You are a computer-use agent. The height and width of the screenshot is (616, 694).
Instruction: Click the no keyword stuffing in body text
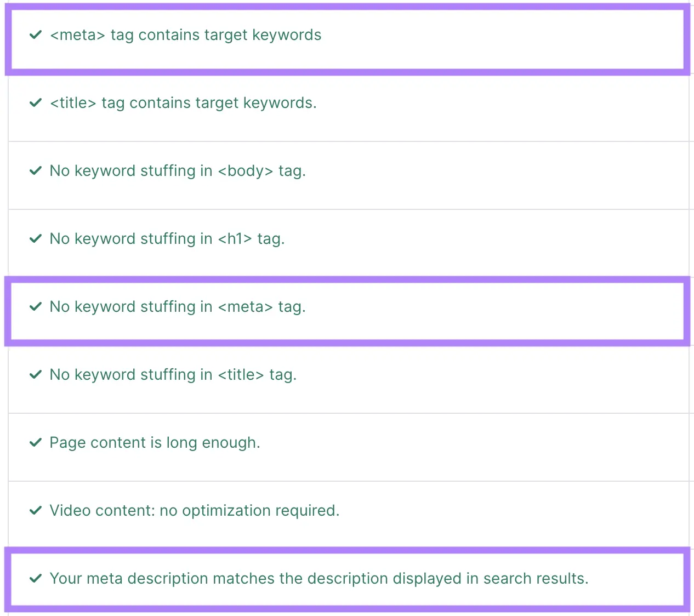pos(177,170)
